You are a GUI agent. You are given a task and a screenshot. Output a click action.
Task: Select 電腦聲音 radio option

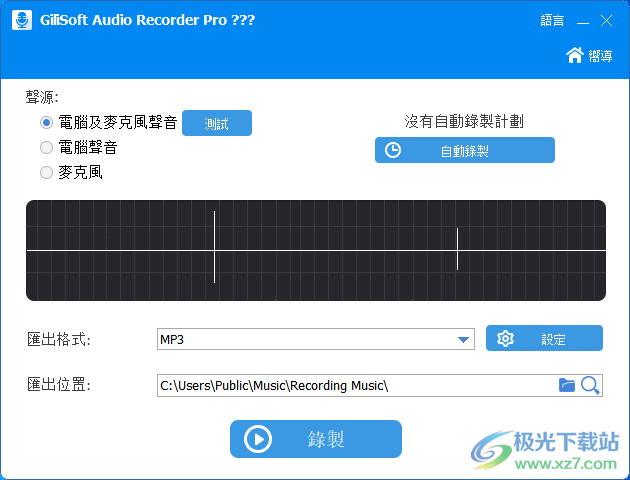(79, 147)
